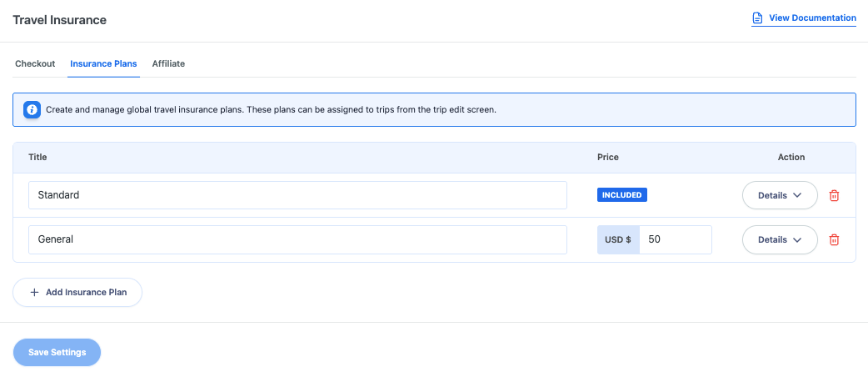This screenshot has width=868, height=372.
Task: Delete the Standard insurance plan
Action: [x=834, y=195]
